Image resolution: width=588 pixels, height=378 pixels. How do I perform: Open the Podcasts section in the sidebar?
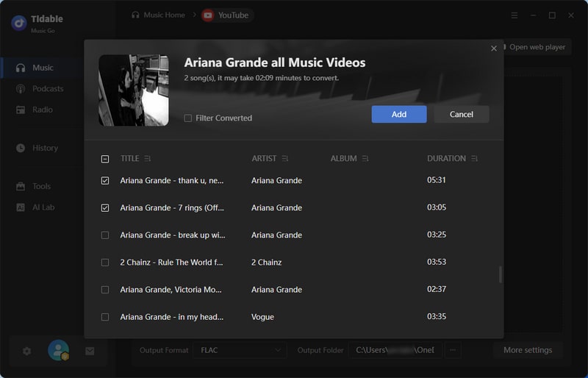pos(40,89)
